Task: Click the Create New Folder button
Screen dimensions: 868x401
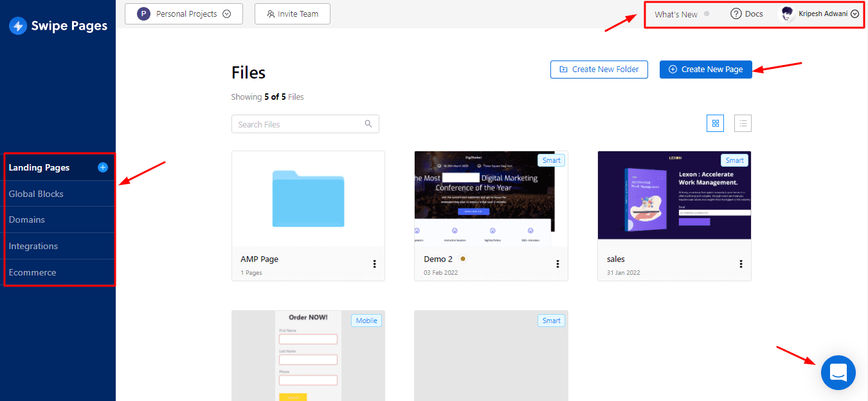Action: point(599,70)
